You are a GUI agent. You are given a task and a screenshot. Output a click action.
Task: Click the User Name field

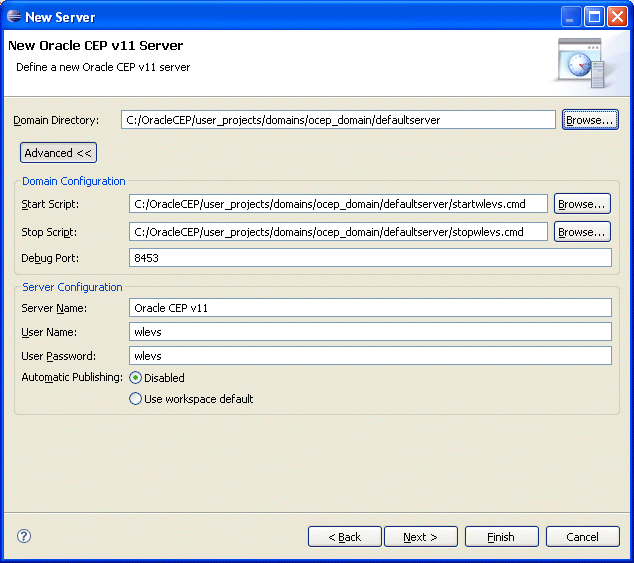[370, 332]
